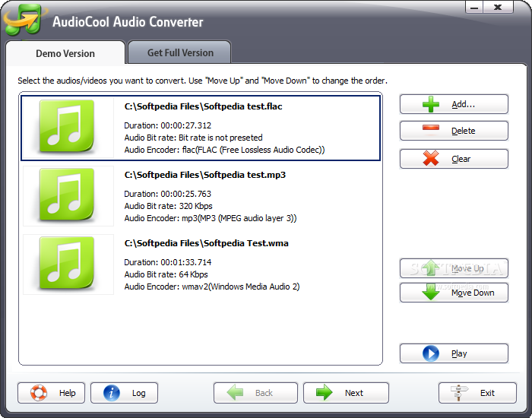Viewport: 532px width, 418px height.
Task: Click the blue Play circle icon
Action: coord(431,353)
